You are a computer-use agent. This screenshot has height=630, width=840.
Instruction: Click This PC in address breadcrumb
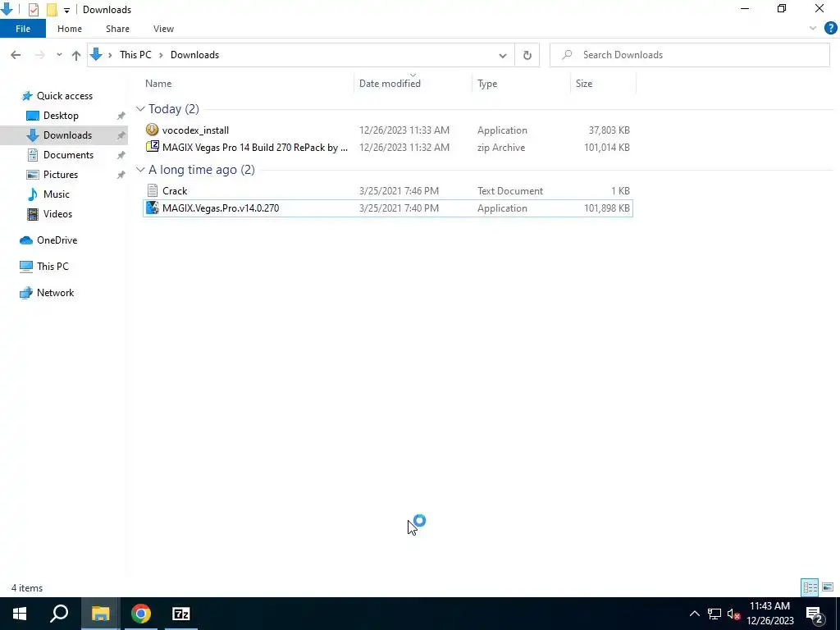coord(135,55)
